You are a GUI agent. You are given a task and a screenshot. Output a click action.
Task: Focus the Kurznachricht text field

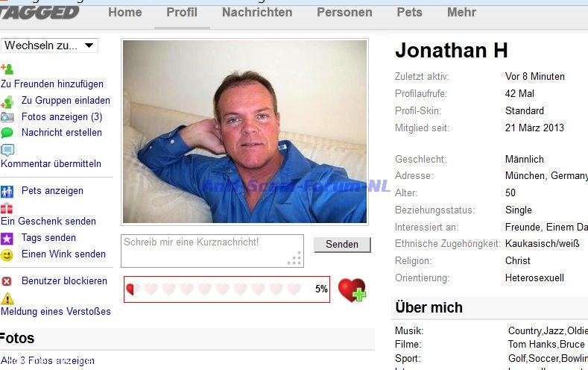tap(212, 251)
